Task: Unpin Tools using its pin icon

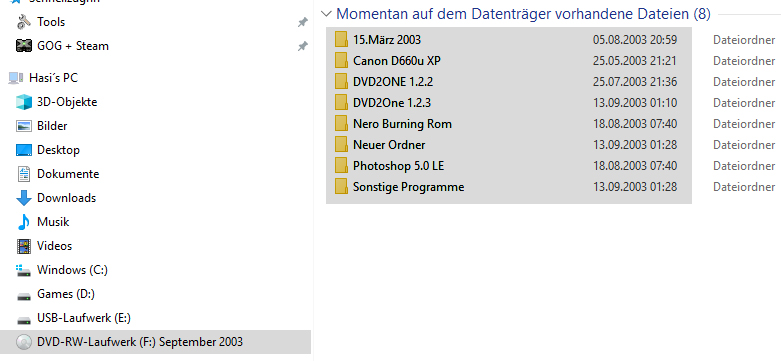Action: tap(302, 22)
